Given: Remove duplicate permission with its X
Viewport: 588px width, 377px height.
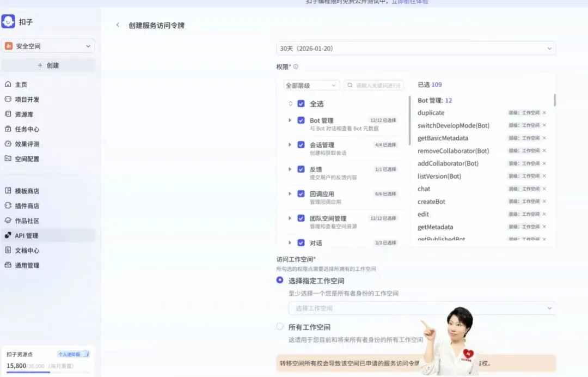Looking at the screenshot, I should click(544, 113).
